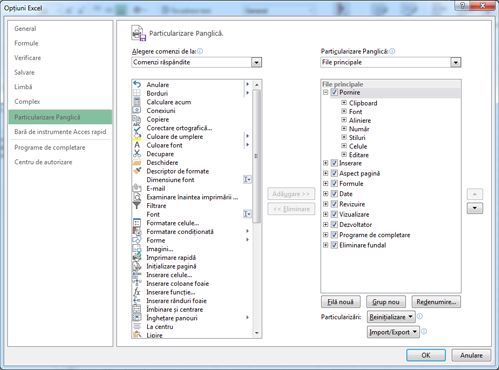Image resolution: width=499 pixels, height=370 pixels.
Task: Select the Programe de completare tree item
Action: [375, 235]
